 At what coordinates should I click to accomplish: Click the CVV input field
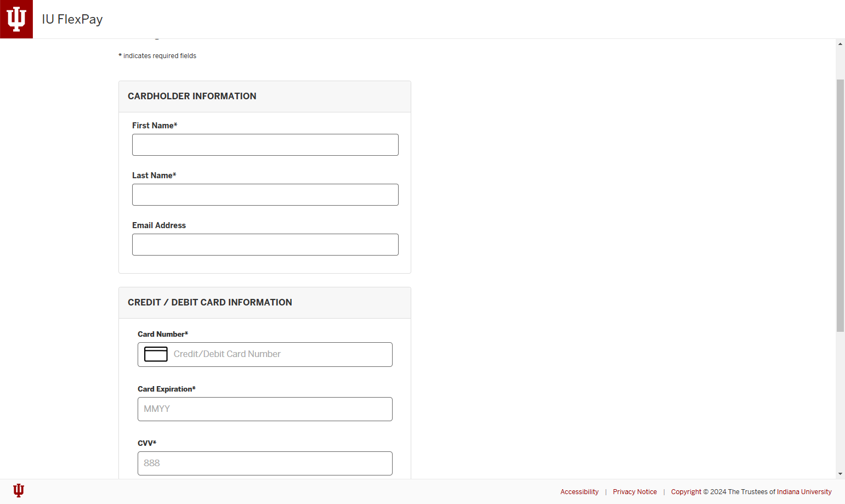(x=265, y=463)
